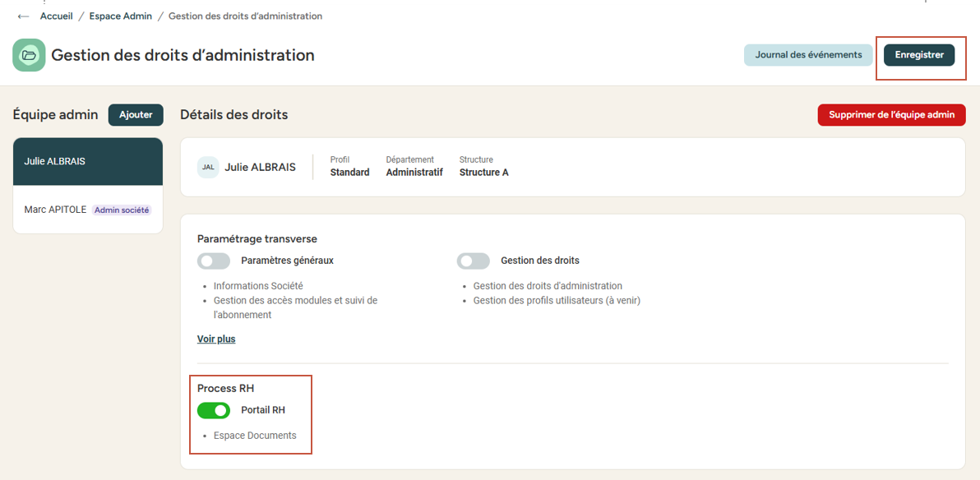The image size is (980, 480).
Task: Disable the Portail RH toggle
Action: [214, 410]
